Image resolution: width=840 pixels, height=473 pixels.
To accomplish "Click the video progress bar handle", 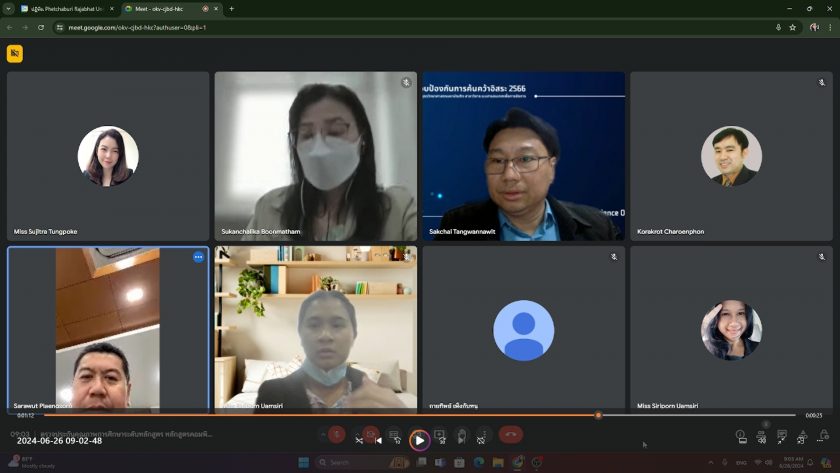I will (598, 415).
